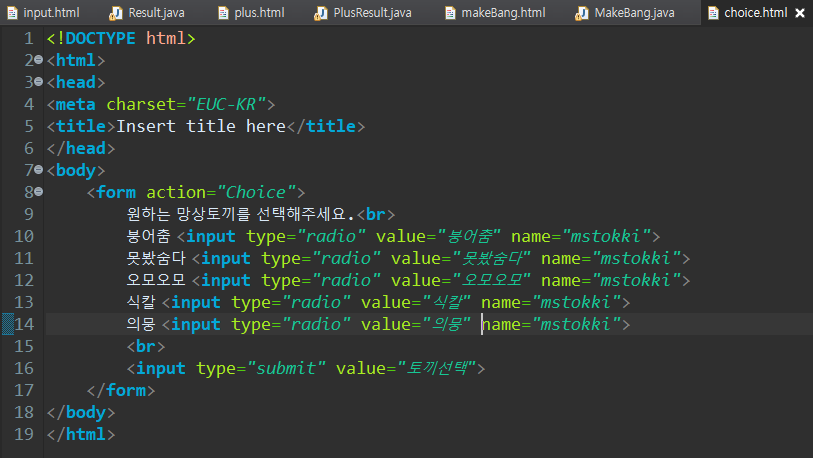Click the "mstokki" name value on line 10
The width and height of the screenshot is (813, 458).
pos(606,237)
